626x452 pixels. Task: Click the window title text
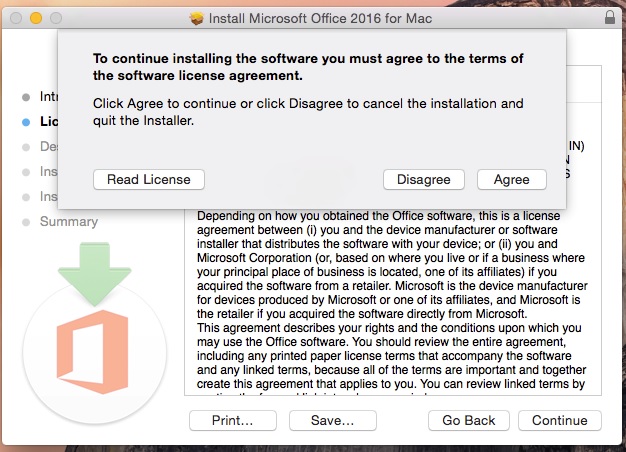320,18
